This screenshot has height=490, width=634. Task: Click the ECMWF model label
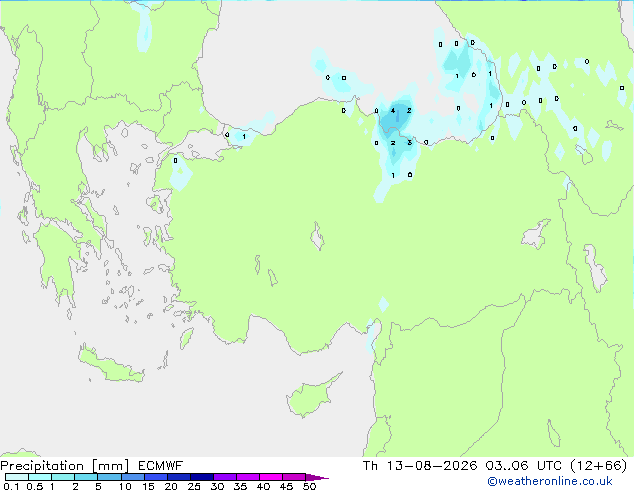(161, 466)
